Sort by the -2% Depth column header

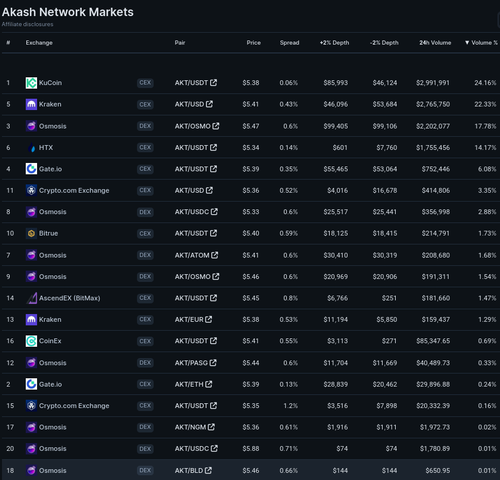384,43
